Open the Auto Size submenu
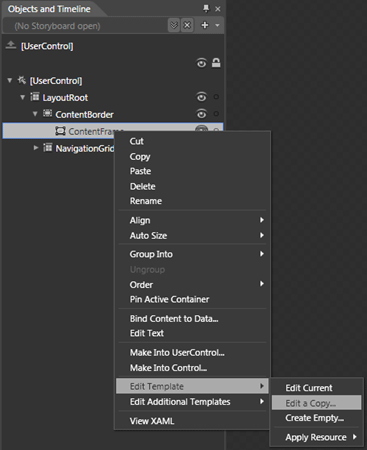 pos(192,236)
